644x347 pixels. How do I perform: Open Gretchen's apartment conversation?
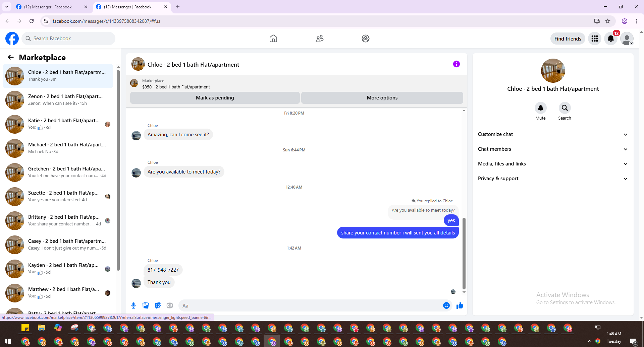58,172
